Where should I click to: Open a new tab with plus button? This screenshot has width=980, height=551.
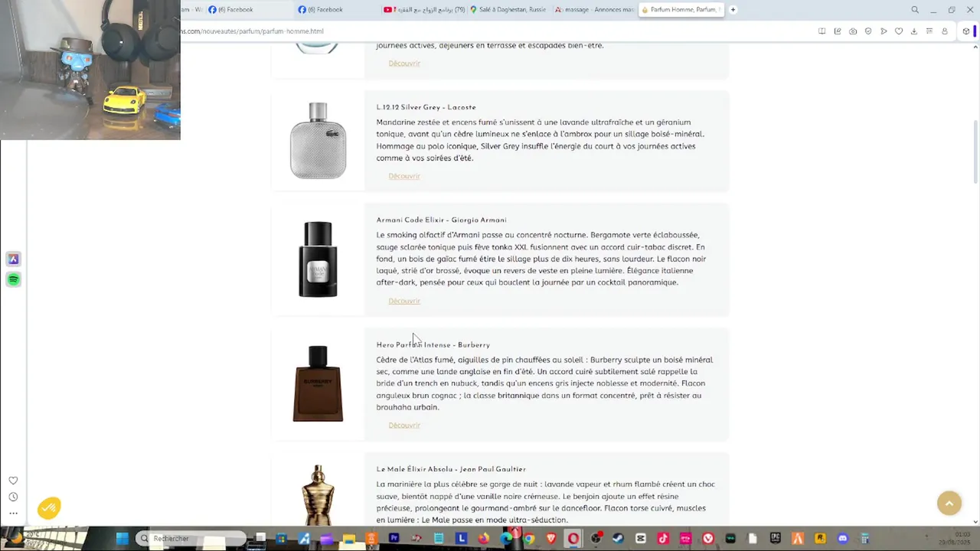[733, 10]
